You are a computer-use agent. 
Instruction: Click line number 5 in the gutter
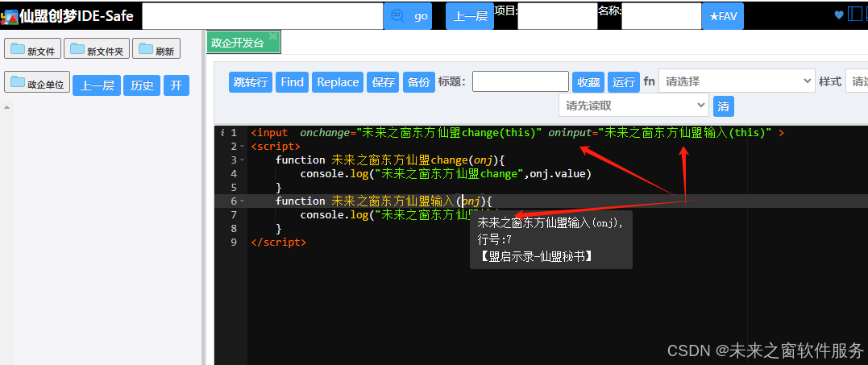tap(234, 188)
